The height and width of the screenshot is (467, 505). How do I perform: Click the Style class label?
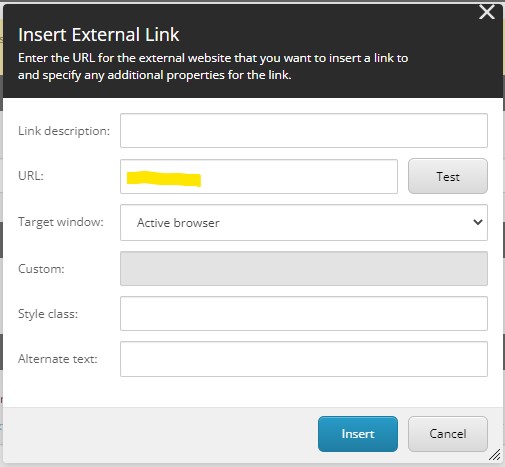pos(48,314)
